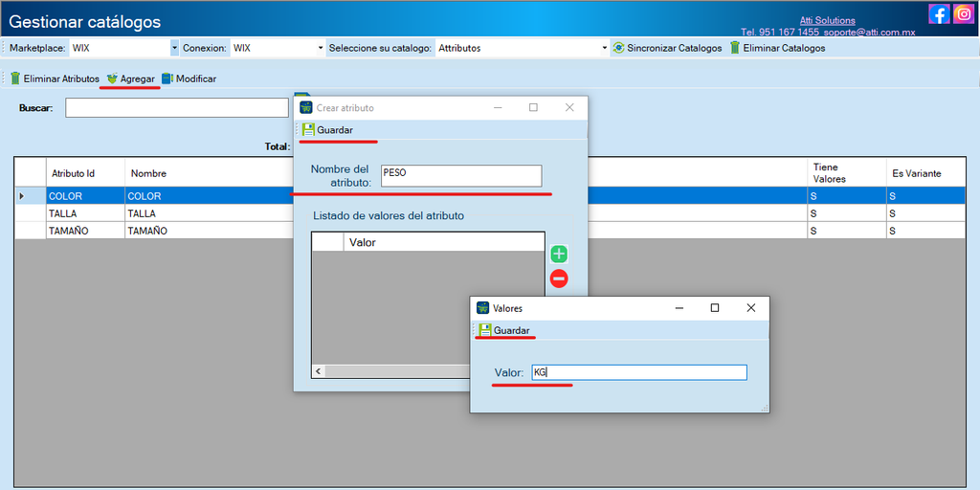Image resolution: width=980 pixels, height=490 pixels.
Task: Minimize the Valores window
Action: pos(679,308)
